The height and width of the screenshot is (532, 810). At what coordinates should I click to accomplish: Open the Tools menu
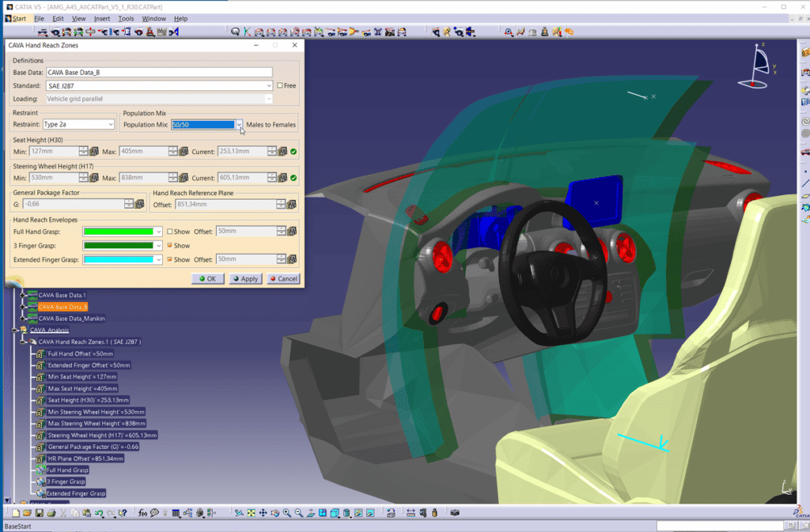[x=126, y=18]
